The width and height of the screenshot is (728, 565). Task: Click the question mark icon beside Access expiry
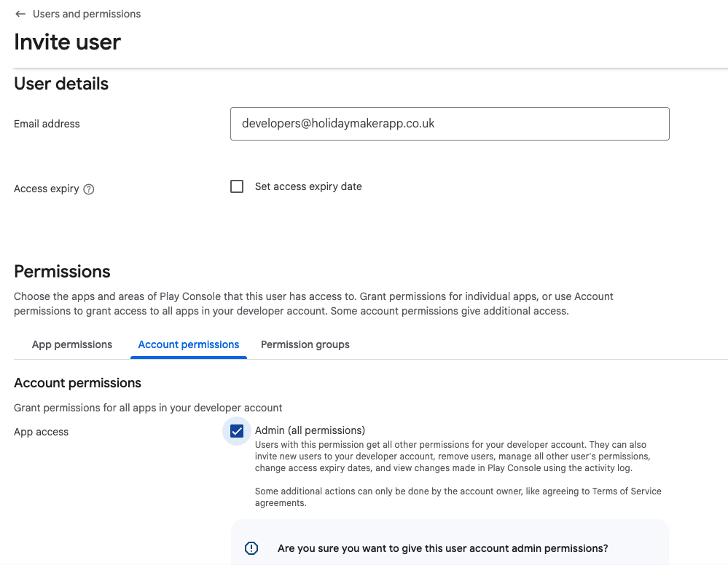[x=88, y=189]
